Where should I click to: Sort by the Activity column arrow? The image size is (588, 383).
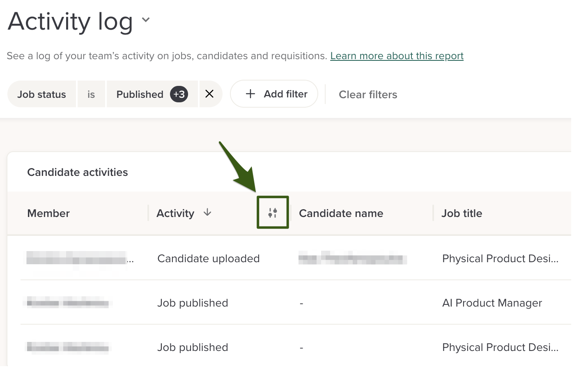(207, 212)
